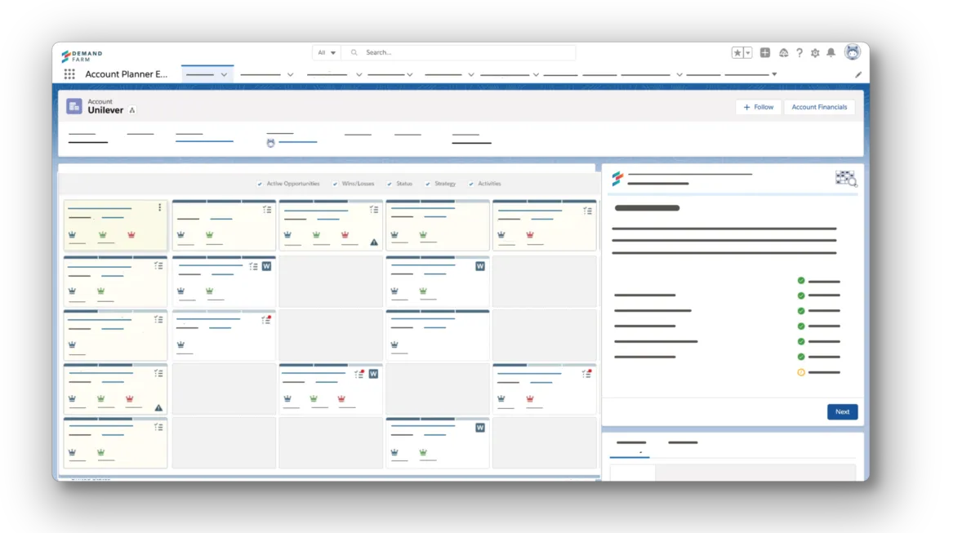Click the orange pending status icon in the side panel
Viewport: 980px width, 533px height.
[801, 372]
